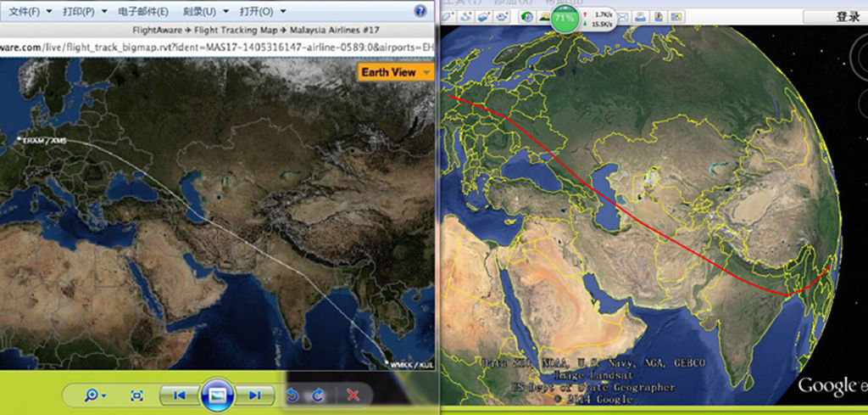Rotate the image counterclockwise

(x=292, y=395)
